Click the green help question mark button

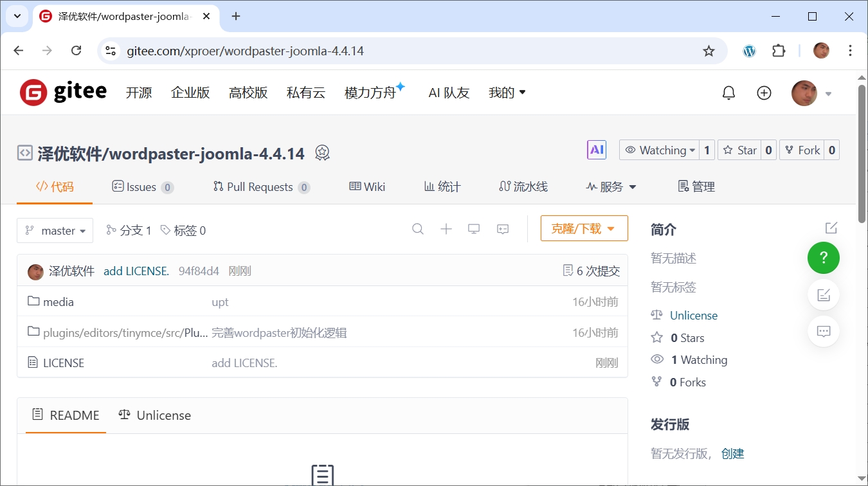pos(824,258)
